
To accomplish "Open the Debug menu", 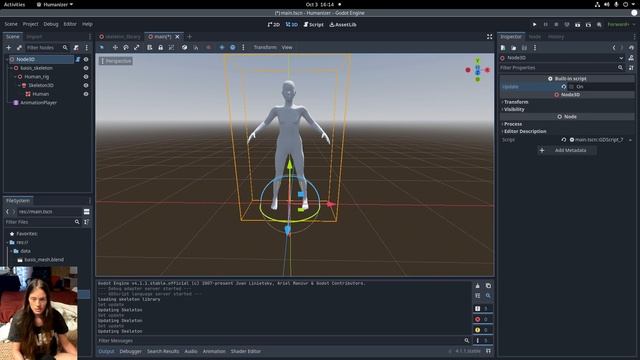I will tap(51, 24).
